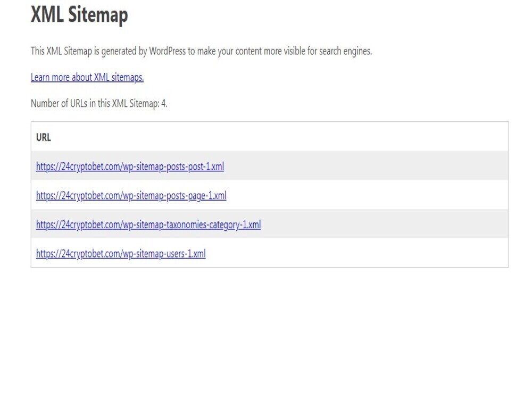This screenshot has height=399, width=532.
Task: Open the wp-sitemap-taxonomies-category-1.xml link
Action: click(148, 225)
